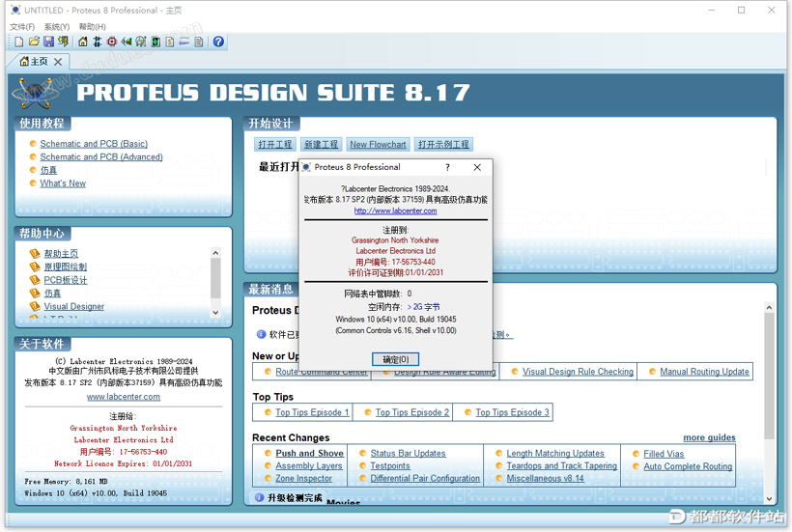This screenshot has height=532, width=792.
Task: Open Bill of Materials toolbar icon
Action: coord(170,42)
